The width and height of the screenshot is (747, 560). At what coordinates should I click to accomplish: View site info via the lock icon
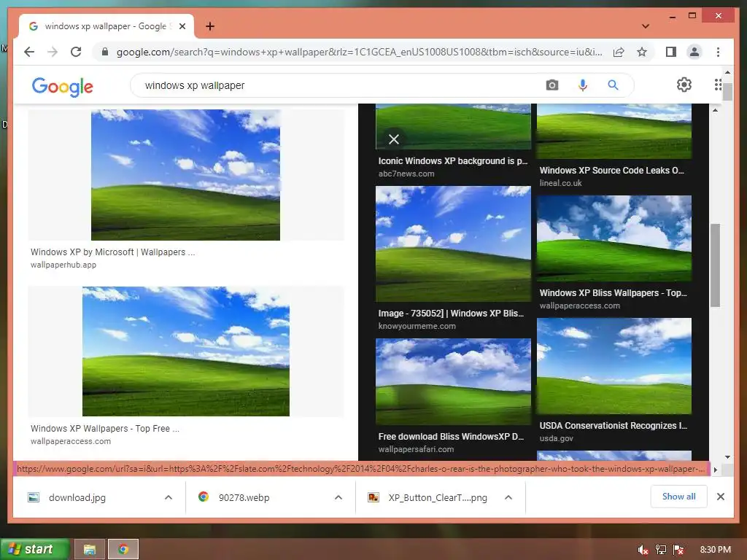tap(105, 52)
